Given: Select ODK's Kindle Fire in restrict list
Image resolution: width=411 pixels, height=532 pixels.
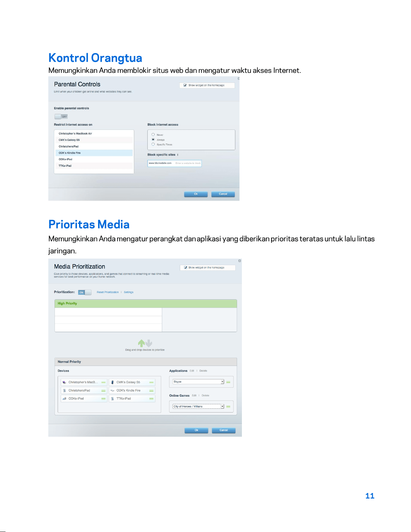Looking at the screenshot, I should tap(94, 153).
